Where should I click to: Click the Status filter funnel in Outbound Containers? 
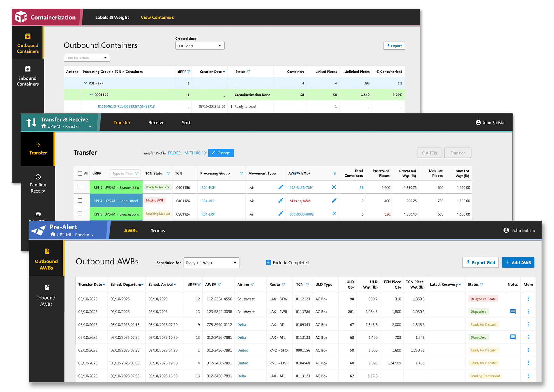(x=248, y=72)
